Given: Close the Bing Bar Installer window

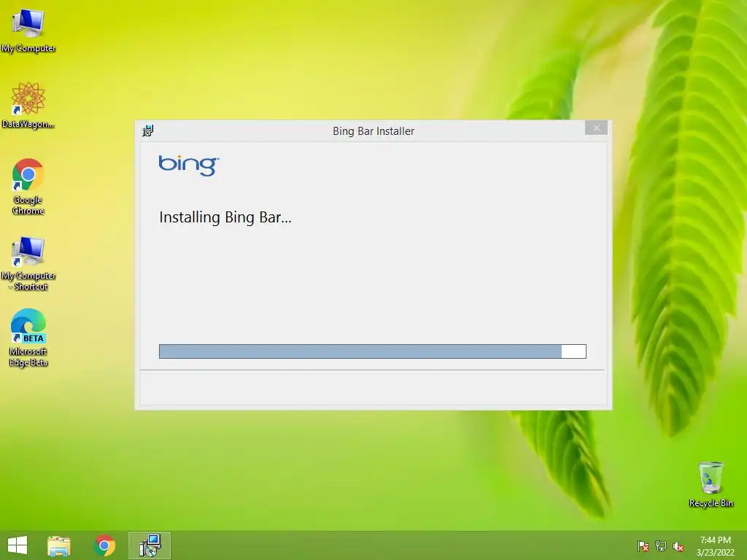Looking at the screenshot, I should 596,128.
